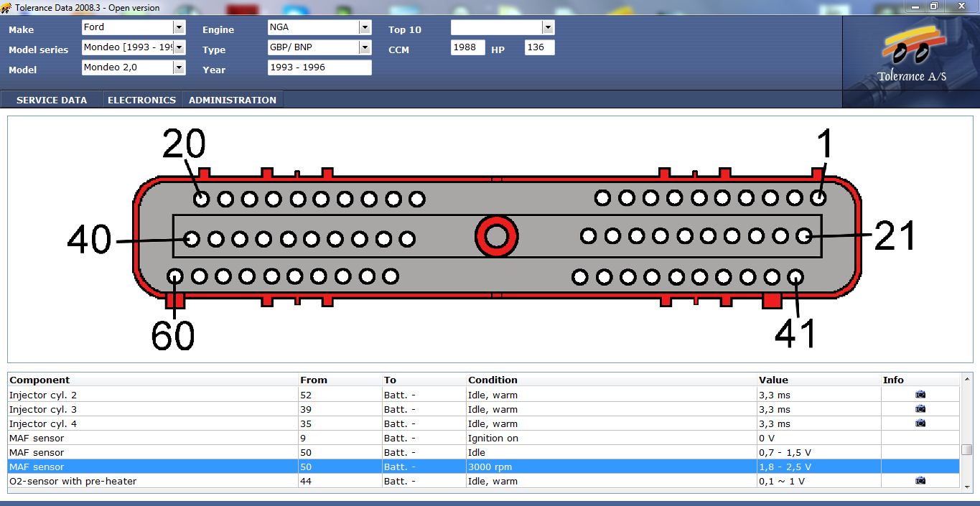Open the SERVICE DATA menu
Screen dimensions: 980x506
[52, 100]
